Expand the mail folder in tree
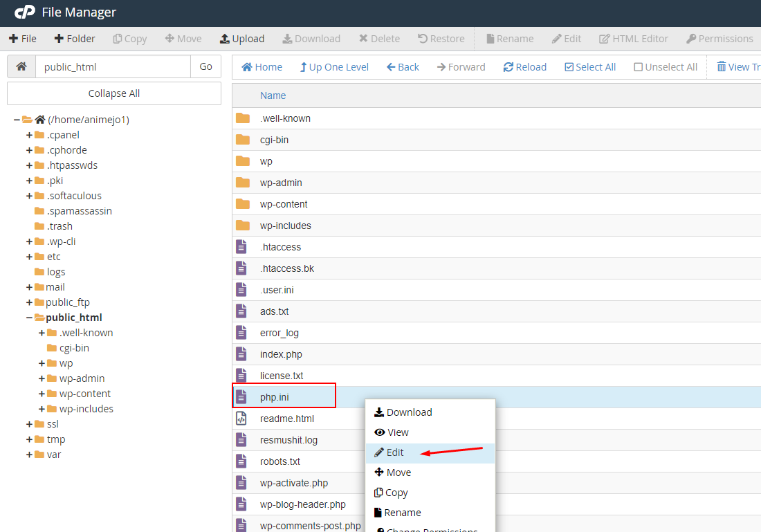This screenshot has height=532, width=761. click(29, 287)
